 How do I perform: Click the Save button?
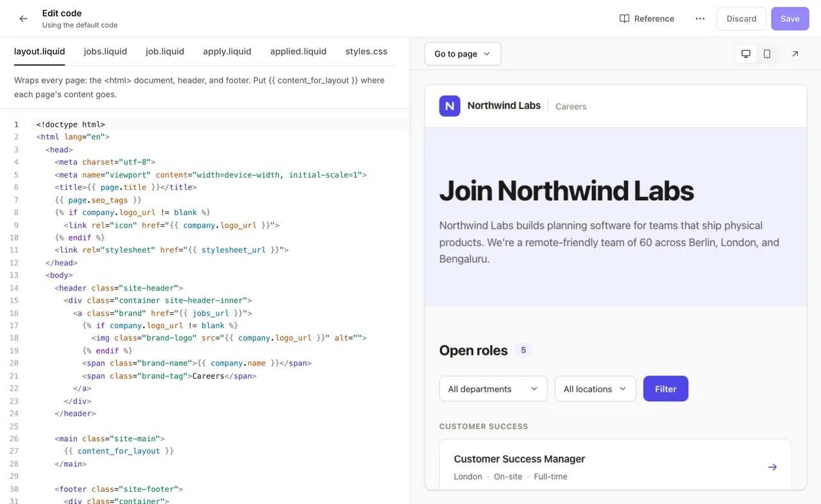point(790,19)
